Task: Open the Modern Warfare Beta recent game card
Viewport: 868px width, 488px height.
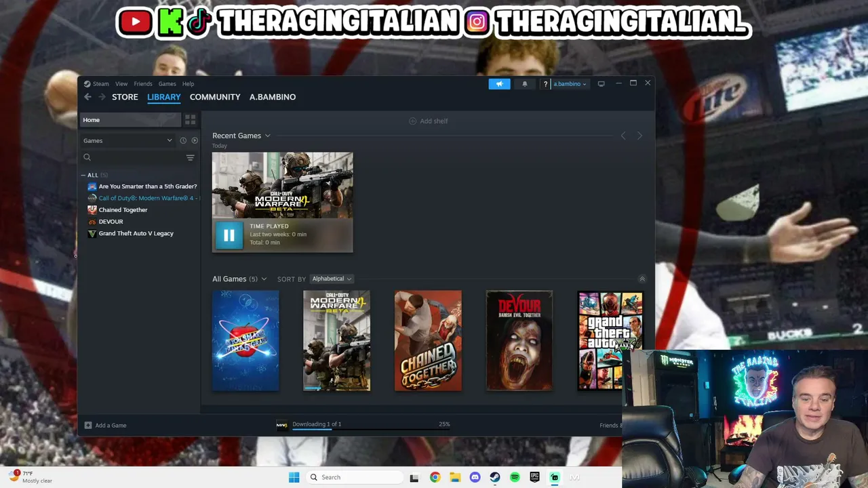Action: [x=282, y=185]
